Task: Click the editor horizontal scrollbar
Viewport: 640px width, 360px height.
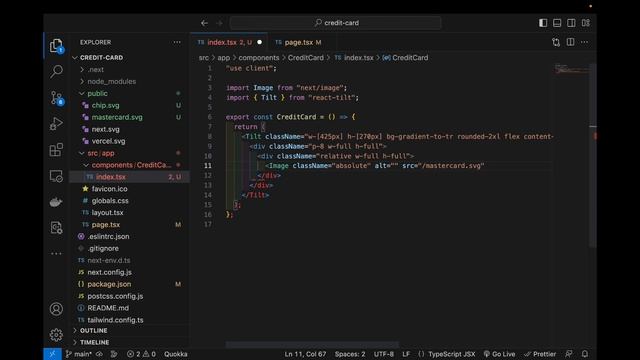Action: (x=312, y=345)
